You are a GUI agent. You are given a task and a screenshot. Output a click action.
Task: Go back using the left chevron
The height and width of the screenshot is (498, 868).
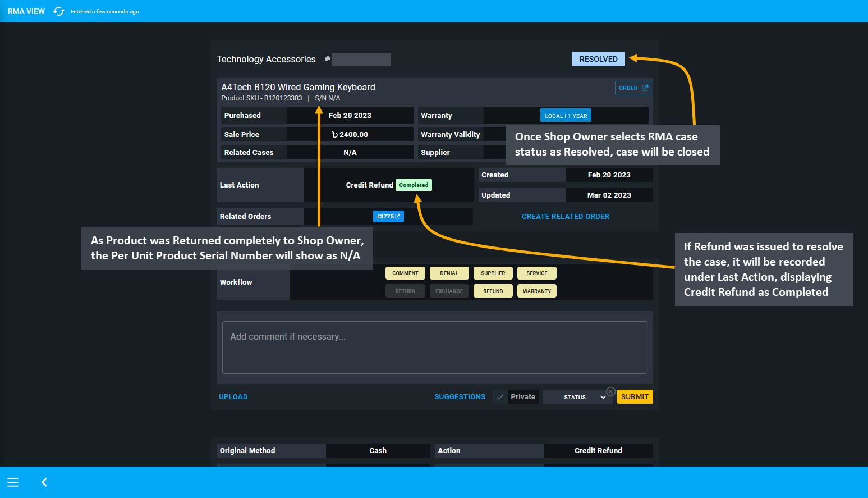[x=44, y=482]
